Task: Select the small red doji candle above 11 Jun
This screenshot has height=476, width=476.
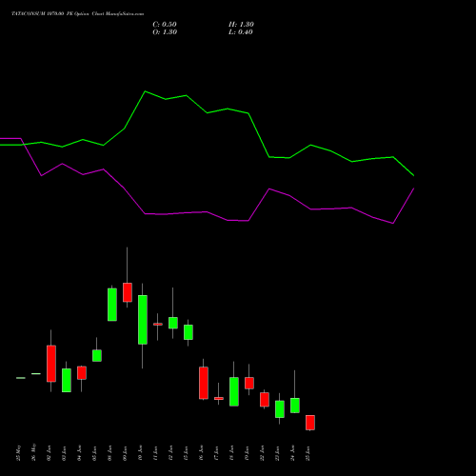Action: [x=158, y=324]
